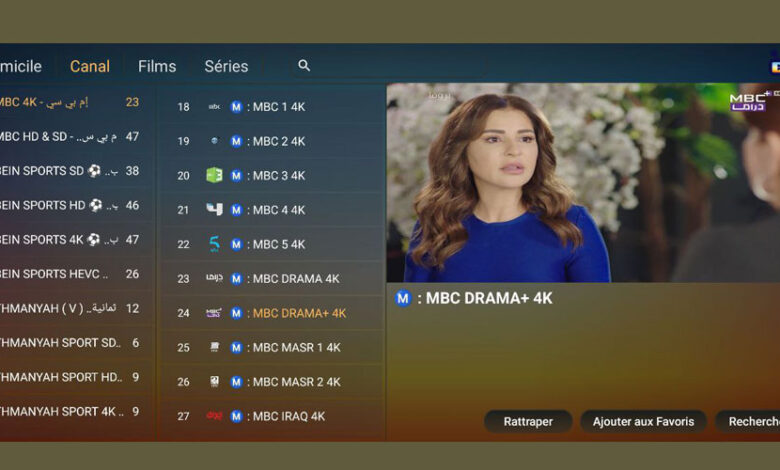780x470 pixels.
Task: Click the MBC Iraq red logo icon
Action: [x=214, y=416]
